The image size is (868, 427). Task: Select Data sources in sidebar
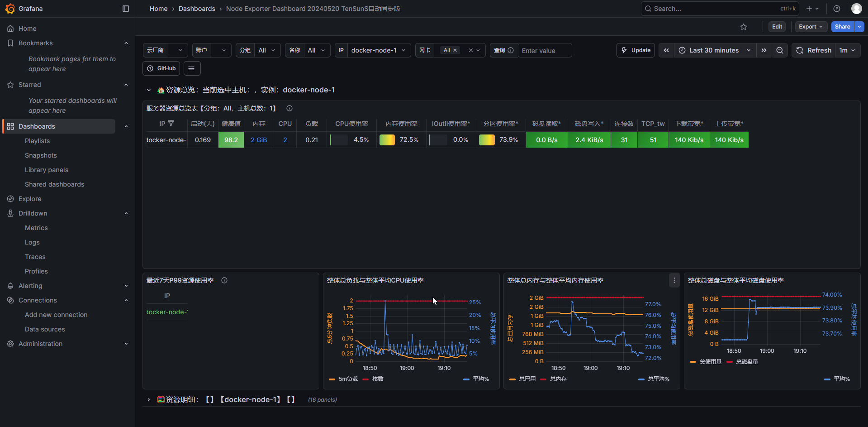pos(45,329)
